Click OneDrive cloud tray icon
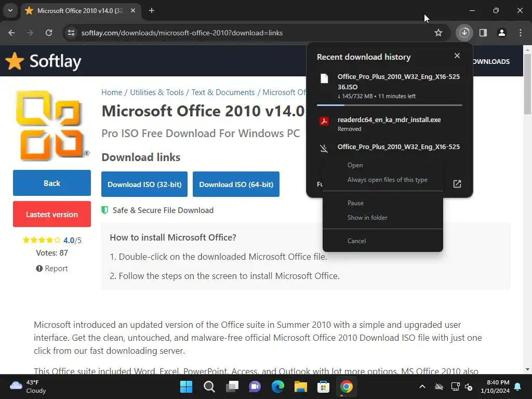The height and width of the screenshot is (399, 532). click(x=439, y=387)
